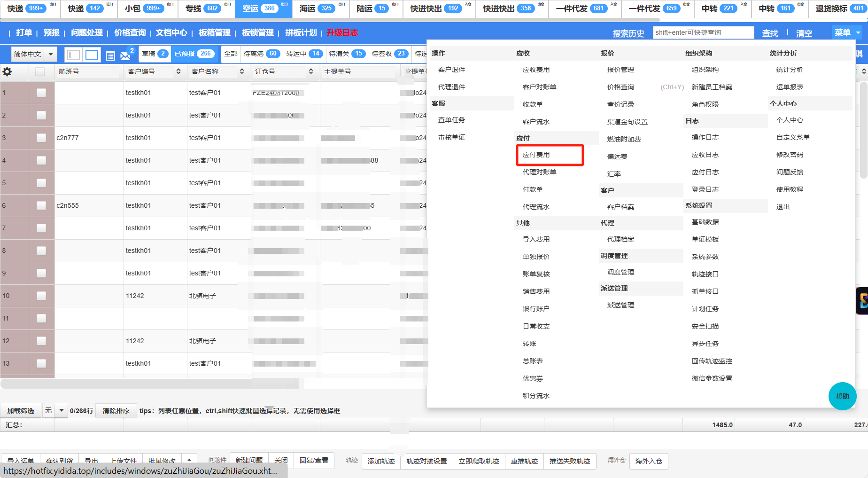Expand the 菜单 dropdown arrow

(858, 32)
